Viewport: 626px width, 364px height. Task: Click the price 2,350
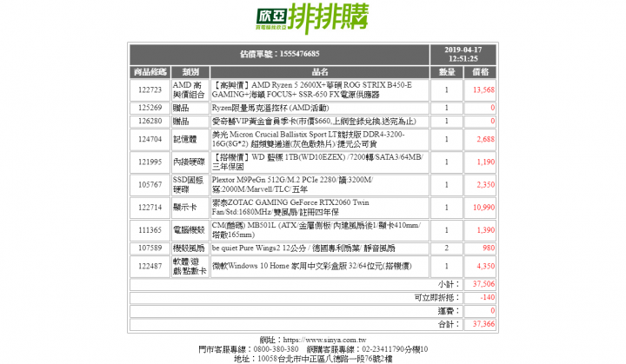(x=485, y=185)
